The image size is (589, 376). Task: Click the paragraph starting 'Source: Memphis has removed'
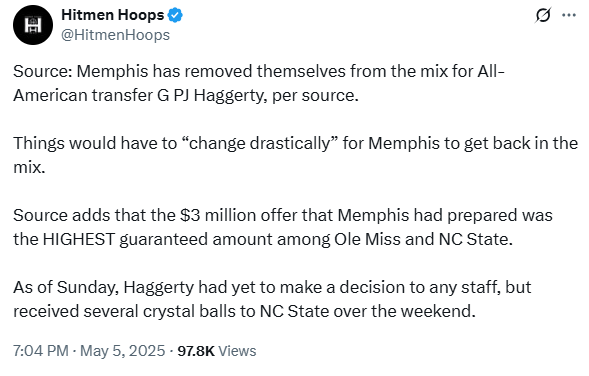259,83
